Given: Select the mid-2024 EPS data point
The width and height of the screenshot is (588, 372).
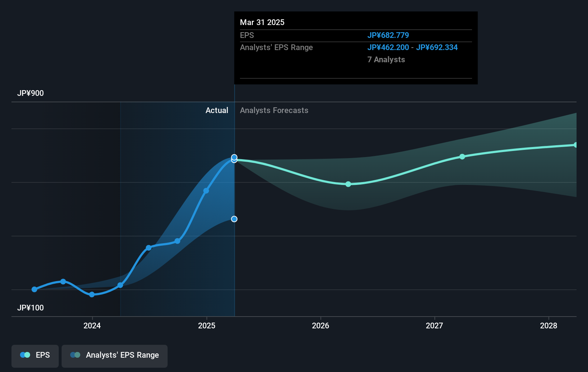Looking at the screenshot, I should click(x=149, y=248).
